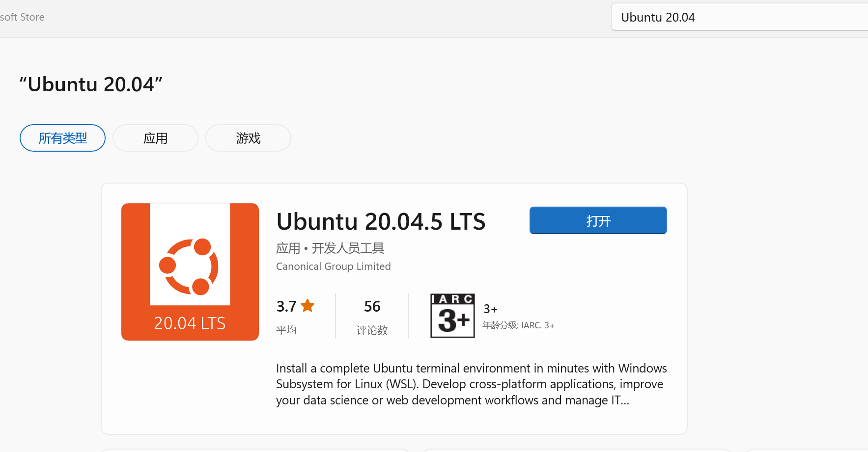868x452 pixels.
Task: Open Ubuntu with the 打开 button
Action: click(x=598, y=220)
